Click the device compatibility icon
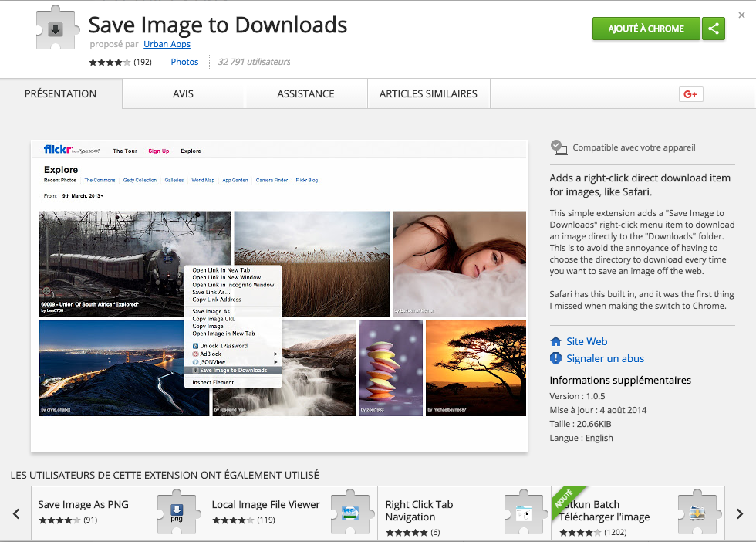 559,147
